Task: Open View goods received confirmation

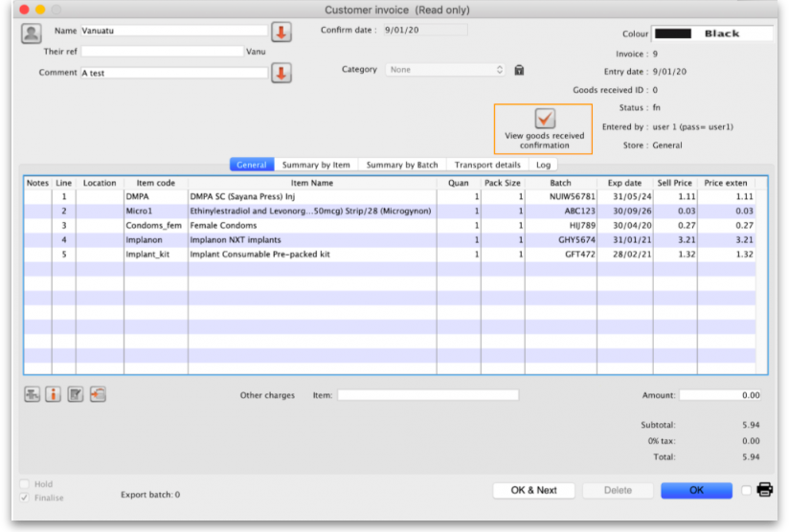Action: 544,119
